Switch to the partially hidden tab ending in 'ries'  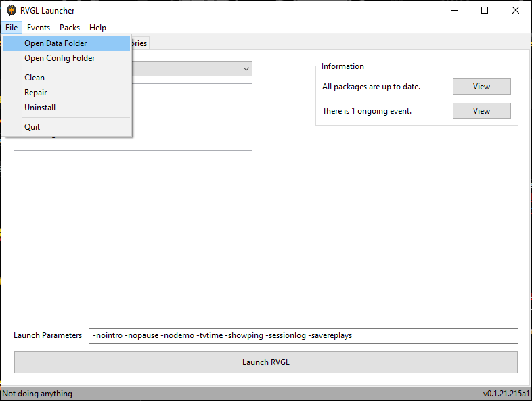pos(140,43)
